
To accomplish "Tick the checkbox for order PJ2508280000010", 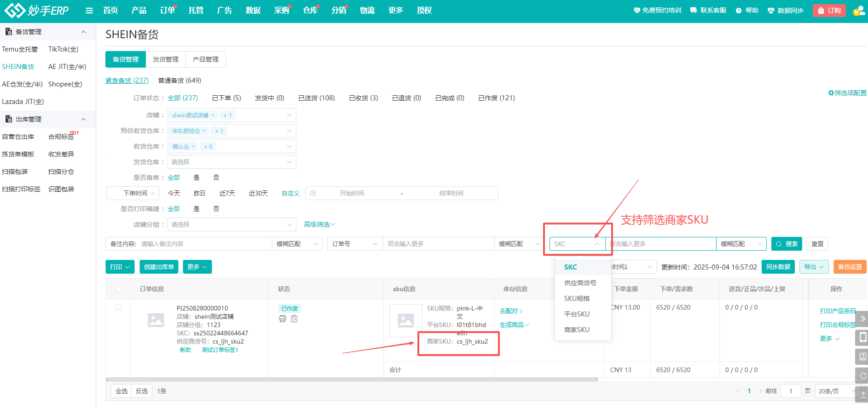I will pos(118,307).
